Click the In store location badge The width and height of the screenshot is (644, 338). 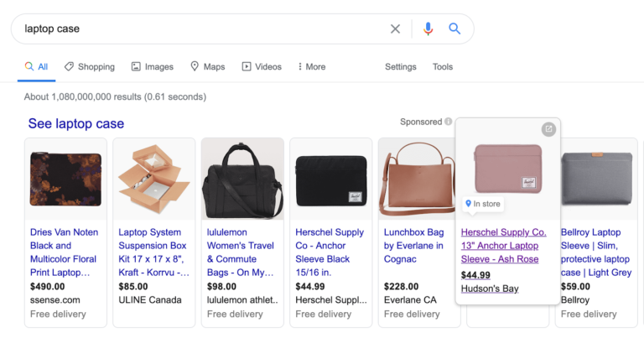482,204
